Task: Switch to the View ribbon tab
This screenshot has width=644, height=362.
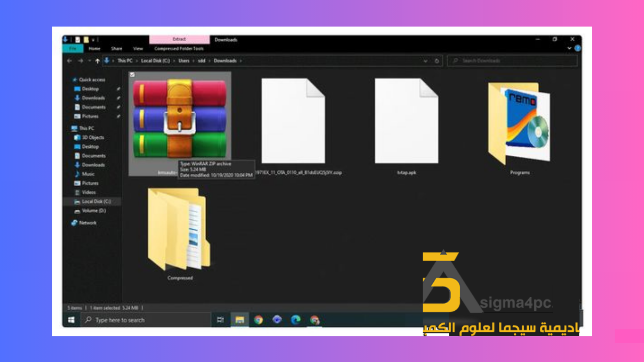Action: pyautogui.click(x=138, y=49)
